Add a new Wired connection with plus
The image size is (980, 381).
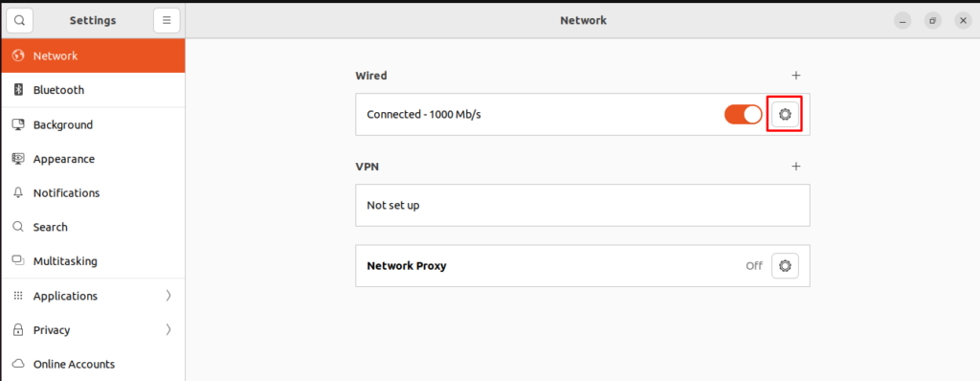pyautogui.click(x=796, y=76)
